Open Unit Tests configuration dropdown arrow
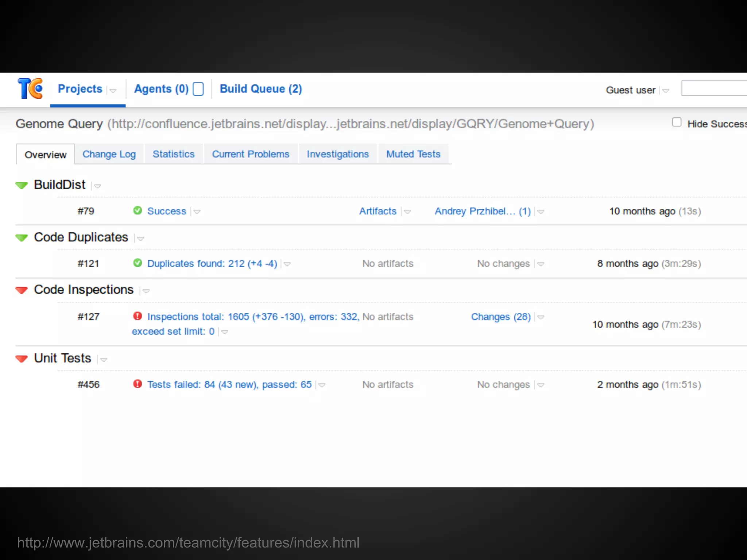This screenshot has width=747, height=560. pyautogui.click(x=104, y=360)
